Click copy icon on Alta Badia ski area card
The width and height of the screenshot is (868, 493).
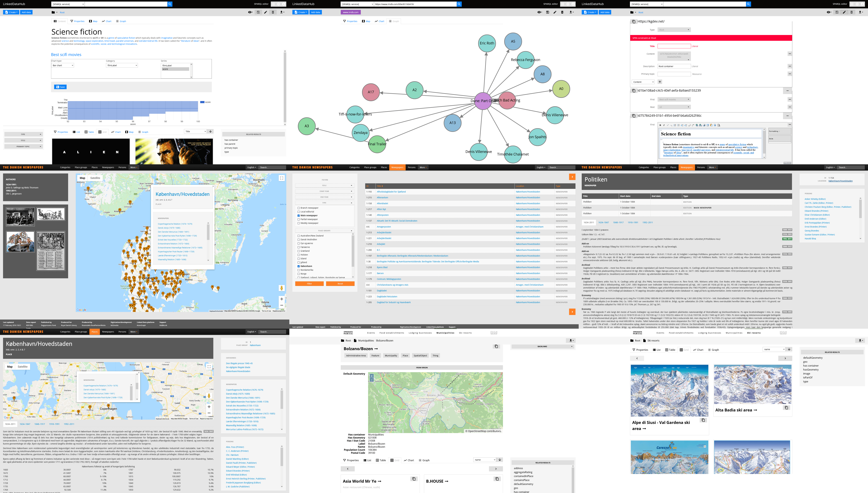click(787, 408)
